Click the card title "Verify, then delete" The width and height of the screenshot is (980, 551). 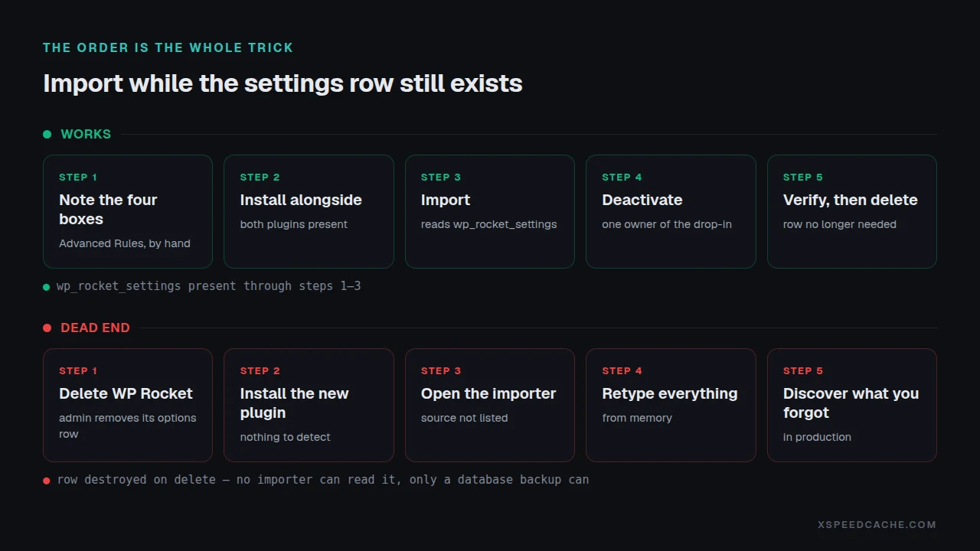pyautogui.click(x=851, y=200)
